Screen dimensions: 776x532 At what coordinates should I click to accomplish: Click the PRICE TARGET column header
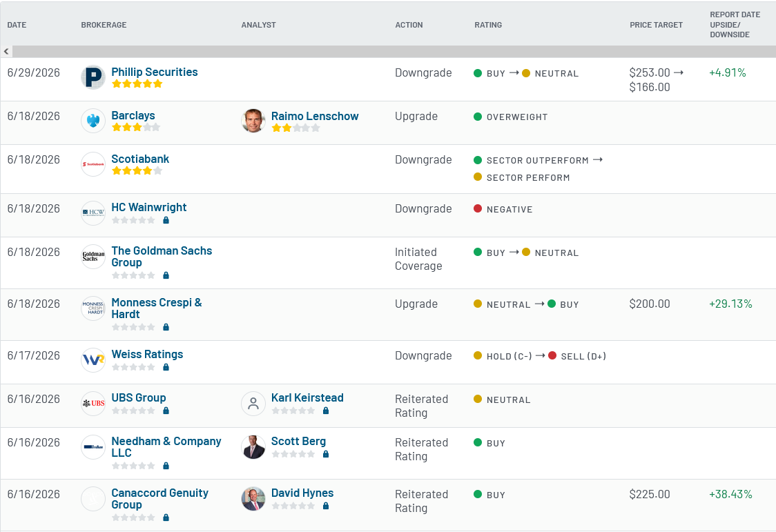click(x=657, y=25)
